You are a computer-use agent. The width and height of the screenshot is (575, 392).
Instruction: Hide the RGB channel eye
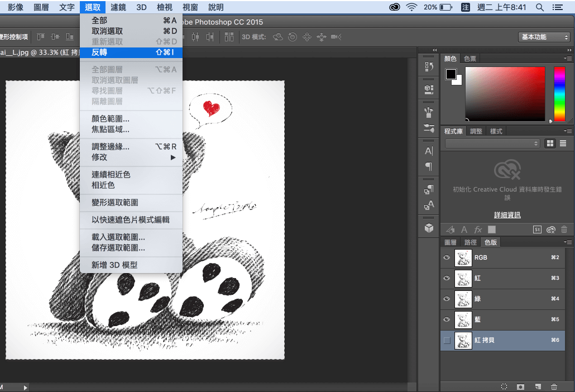point(447,257)
